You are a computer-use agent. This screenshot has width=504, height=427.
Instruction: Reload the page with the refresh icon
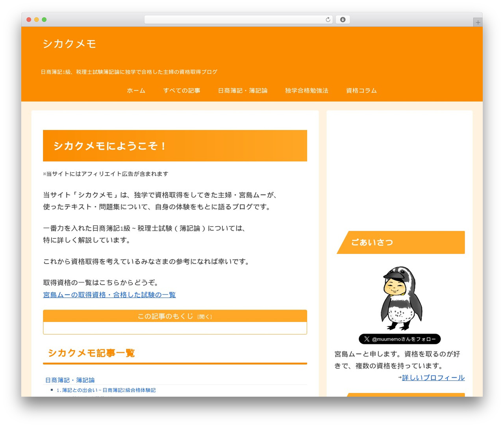point(328,20)
